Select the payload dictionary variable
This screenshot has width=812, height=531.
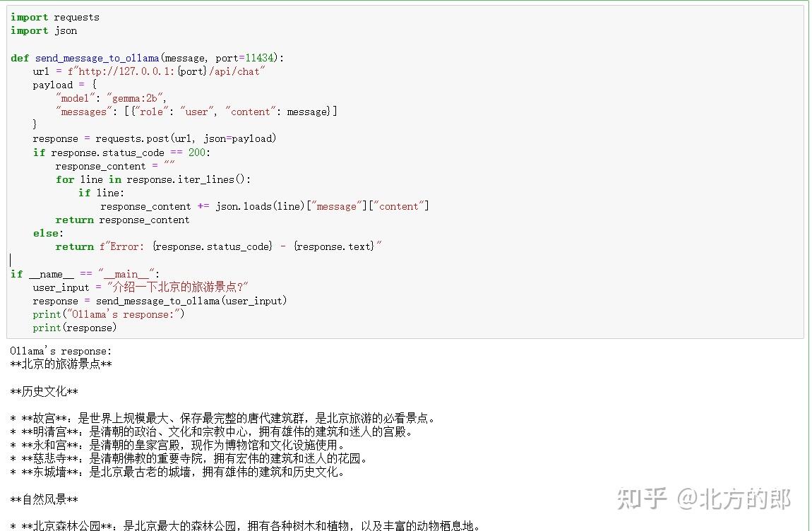pyautogui.click(x=52, y=85)
